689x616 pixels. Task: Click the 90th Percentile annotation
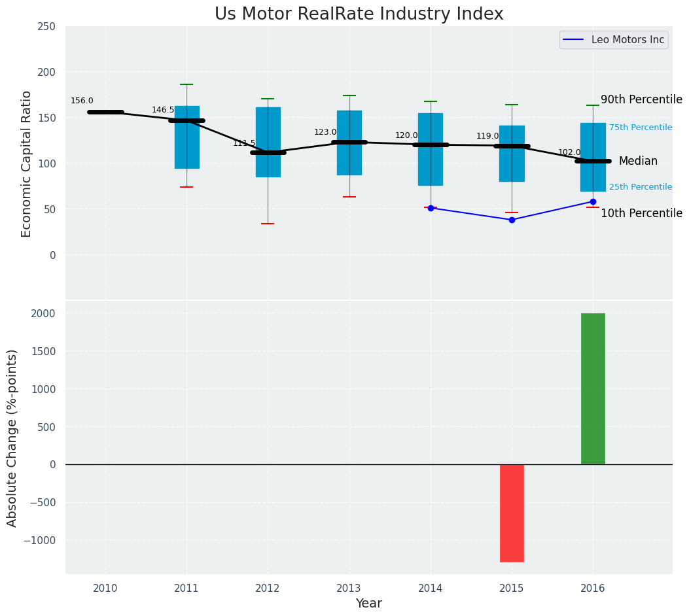[641, 100]
